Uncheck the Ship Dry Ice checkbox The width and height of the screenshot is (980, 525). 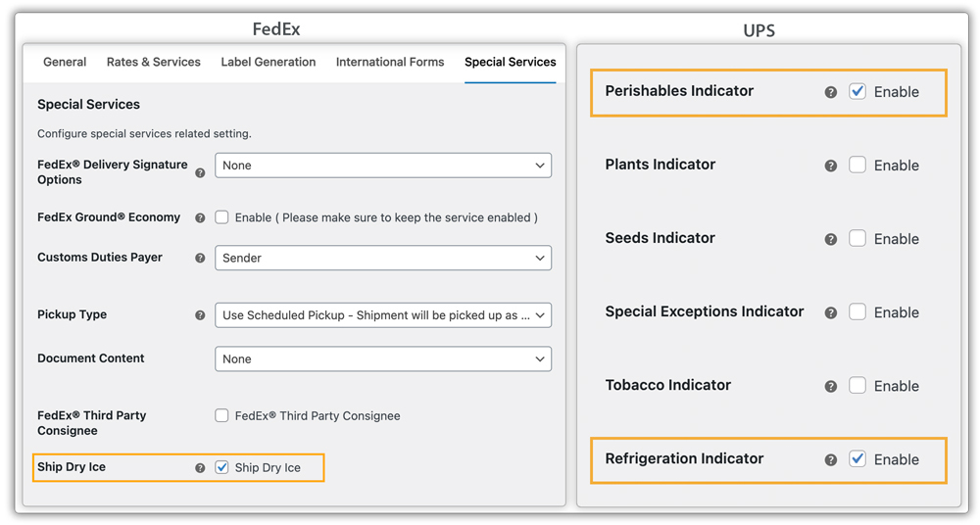click(221, 467)
